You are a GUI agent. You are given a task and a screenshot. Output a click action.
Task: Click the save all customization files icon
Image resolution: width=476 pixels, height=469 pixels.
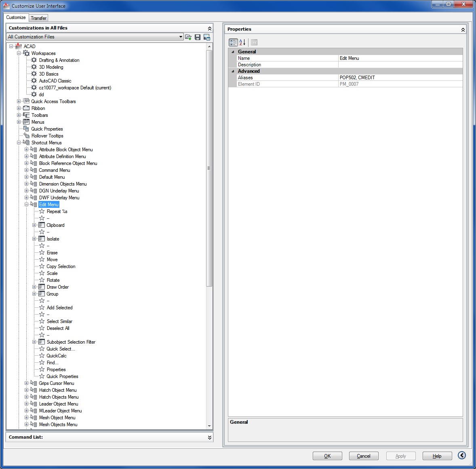click(198, 37)
